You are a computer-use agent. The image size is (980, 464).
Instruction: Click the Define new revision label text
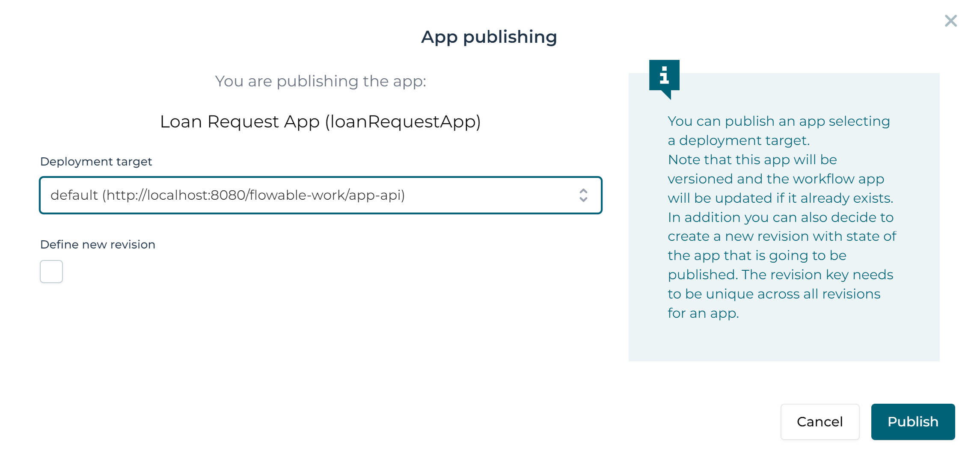pos(98,244)
